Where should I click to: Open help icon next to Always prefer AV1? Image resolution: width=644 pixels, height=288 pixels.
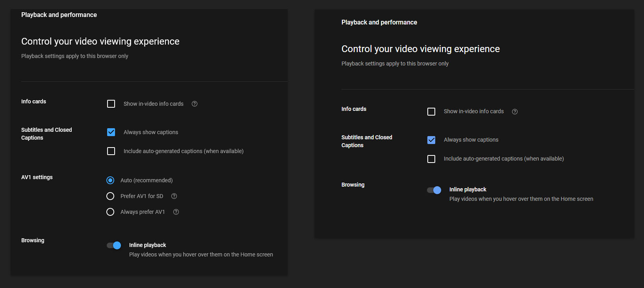tap(176, 212)
